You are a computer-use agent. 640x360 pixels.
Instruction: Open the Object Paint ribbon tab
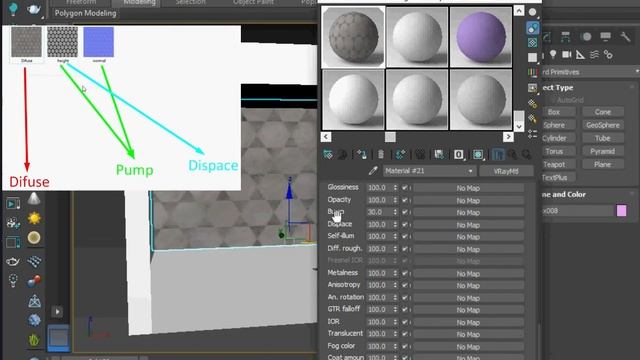click(x=253, y=2)
